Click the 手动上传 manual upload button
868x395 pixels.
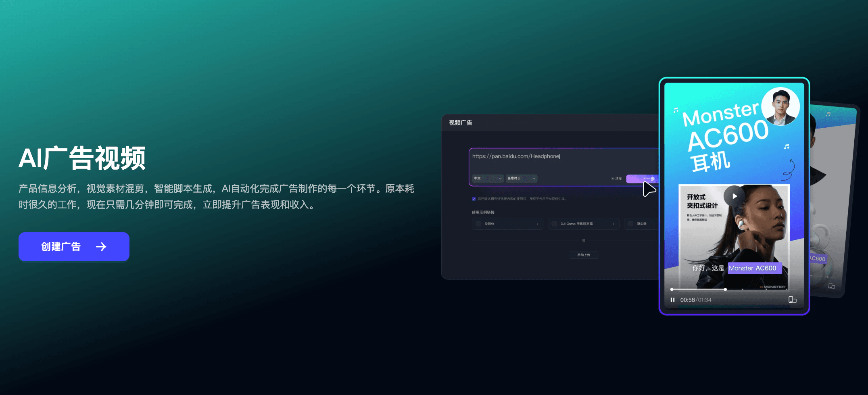point(584,255)
